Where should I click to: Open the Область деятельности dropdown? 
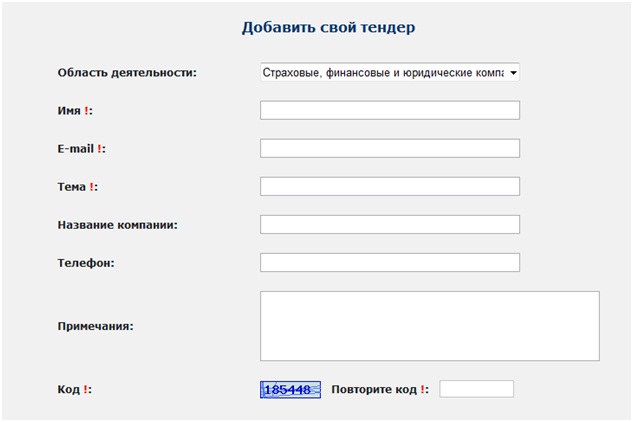(x=389, y=73)
